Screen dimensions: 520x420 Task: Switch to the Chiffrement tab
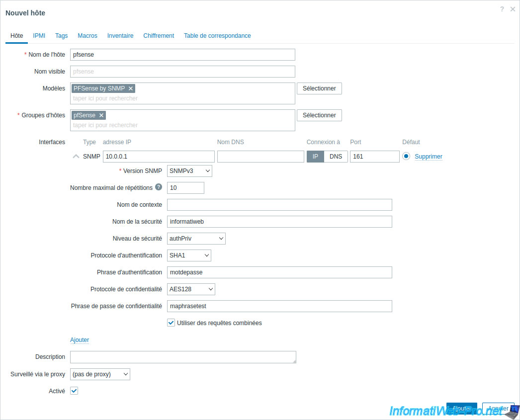(159, 35)
